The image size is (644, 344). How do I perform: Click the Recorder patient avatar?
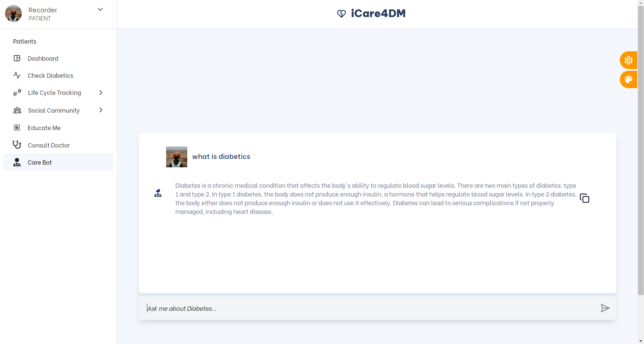pos(13,13)
